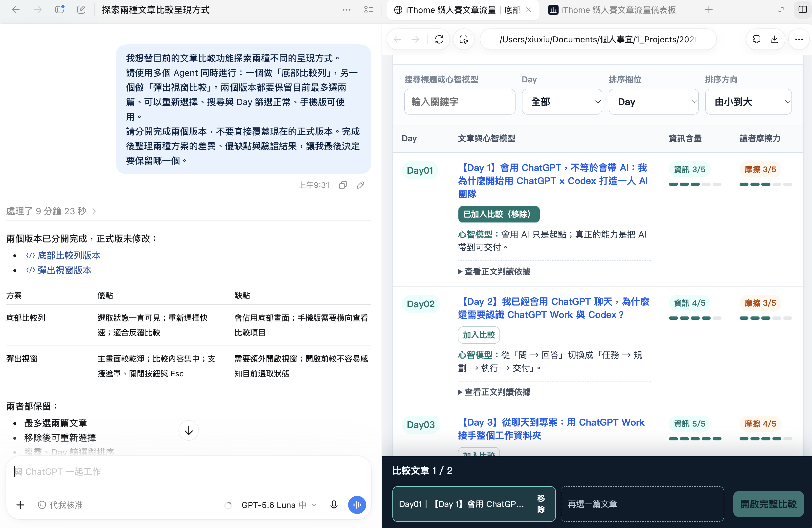Add the Day02 article to comparison

coord(479,335)
